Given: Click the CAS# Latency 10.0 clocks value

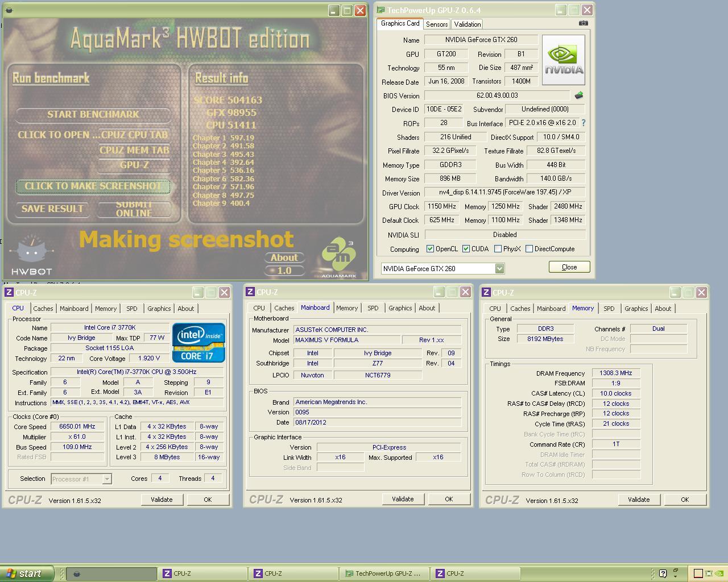Looking at the screenshot, I should pyautogui.click(x=616, y=393).
